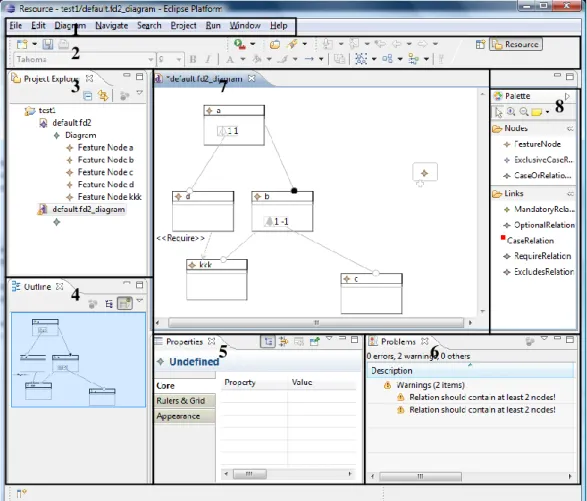Image resolution: width=587 pixels, height=501 pixels.
Task: Open the Help menu
Action: [x=279, y=25]
